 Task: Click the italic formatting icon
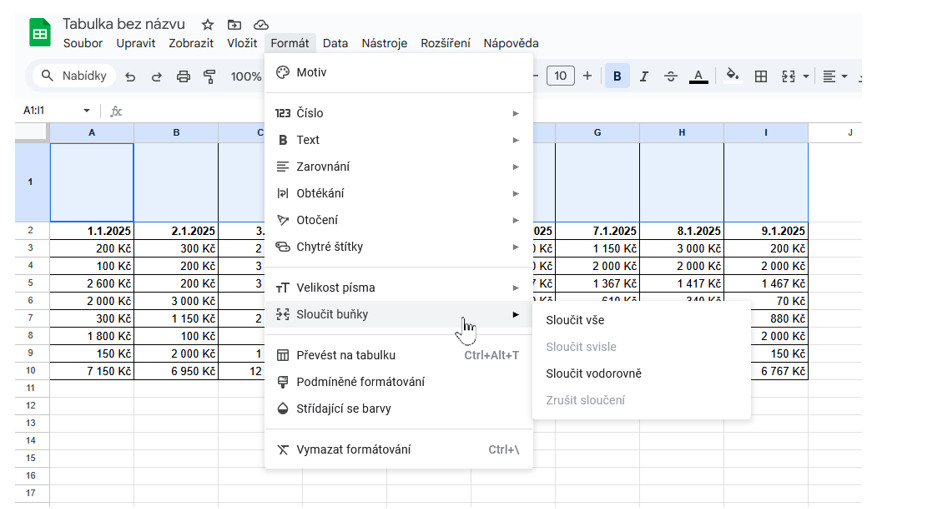click(x=644, y=76)
